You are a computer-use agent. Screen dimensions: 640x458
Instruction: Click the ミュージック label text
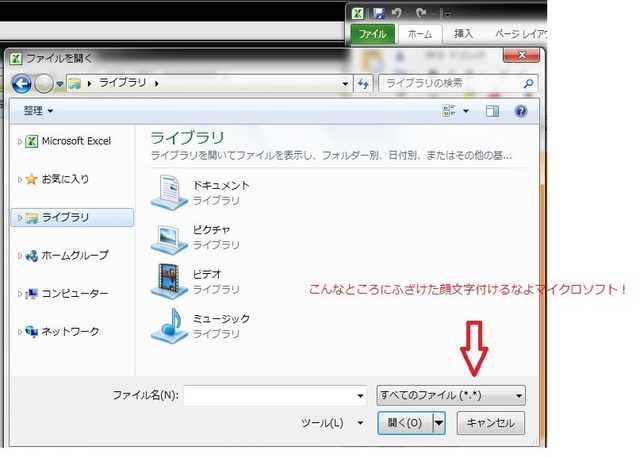tap(221, 319)
